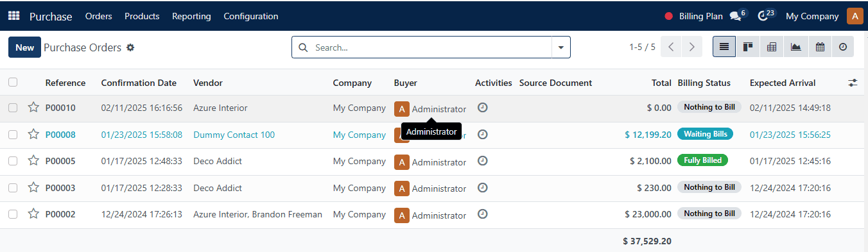The width and height of the screenshot is (868, 252).
Task: Tick the select-all header checkbox
Action: [x=13, y=82]
